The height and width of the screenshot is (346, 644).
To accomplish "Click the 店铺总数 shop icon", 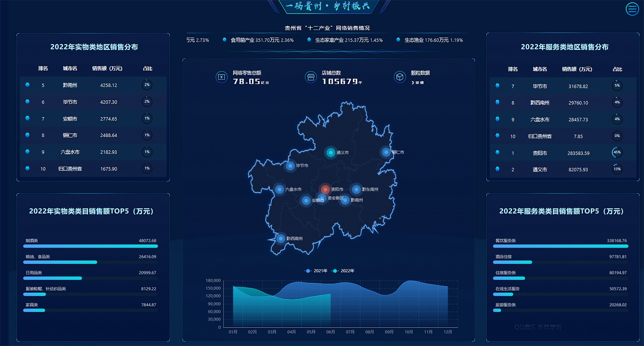I will [x=310, y=77].
